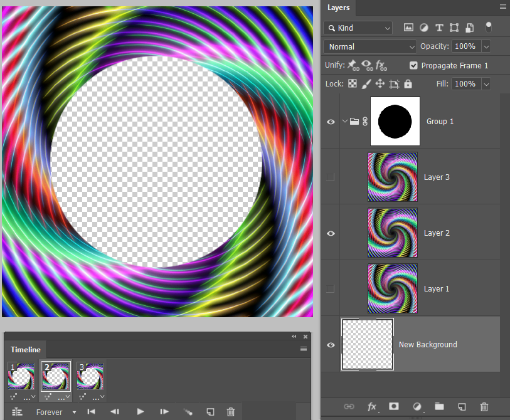Viewport: 510px width, 420px height.
Task: Open the Normal blend mode dropdown
Action: (370, 46)
